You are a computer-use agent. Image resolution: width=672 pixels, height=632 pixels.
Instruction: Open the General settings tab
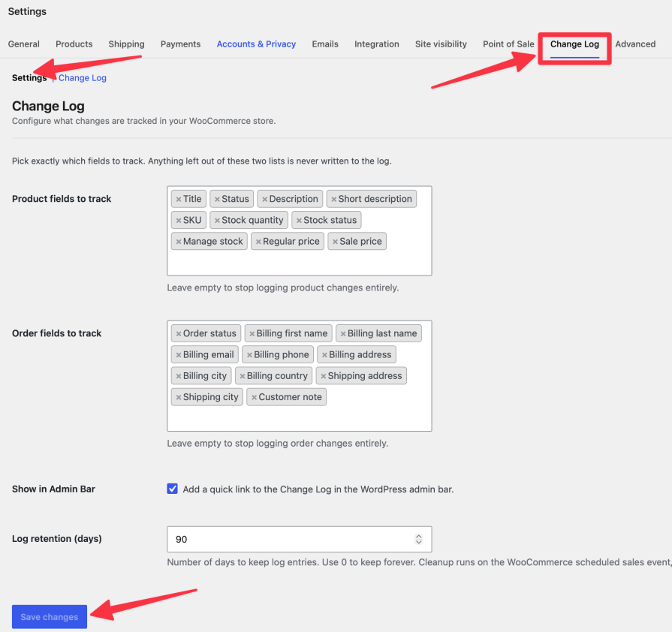pos(23,44)
